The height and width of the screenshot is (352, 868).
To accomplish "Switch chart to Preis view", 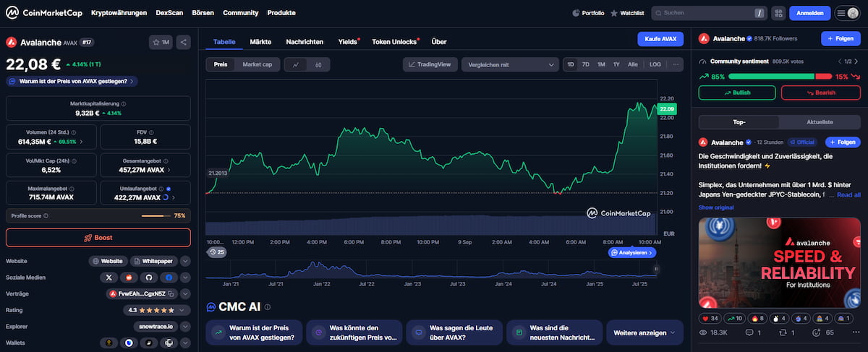I will (221, 64).
